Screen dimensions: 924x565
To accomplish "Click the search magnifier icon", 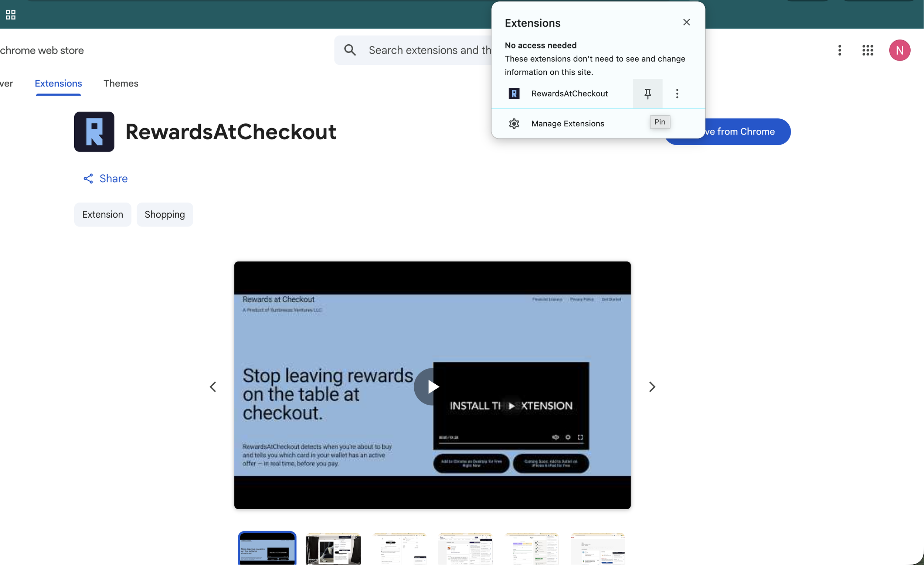I will pos(350,50).
